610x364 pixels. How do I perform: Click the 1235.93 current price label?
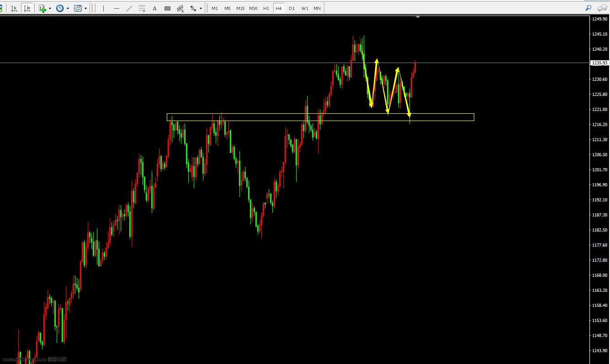click(599, 63)
